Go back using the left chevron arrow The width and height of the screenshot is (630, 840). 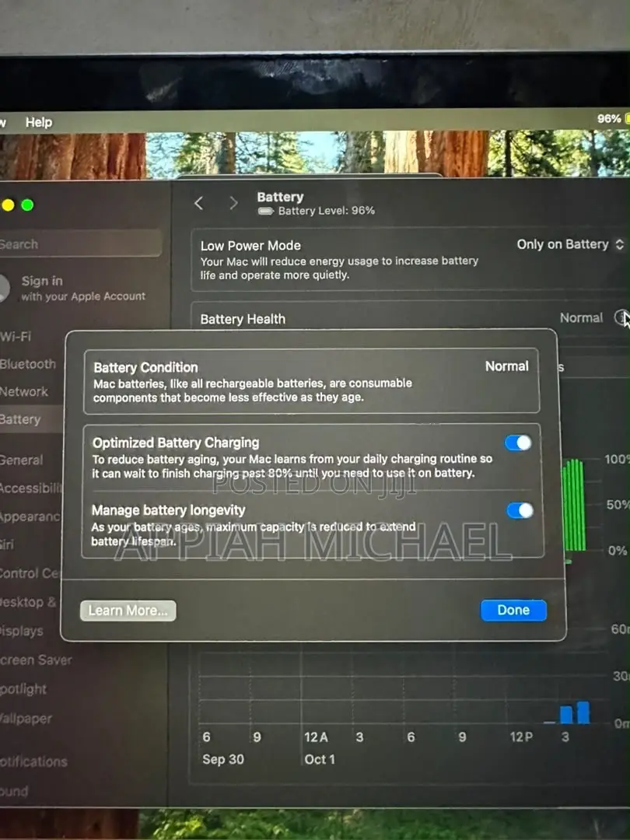199,203
